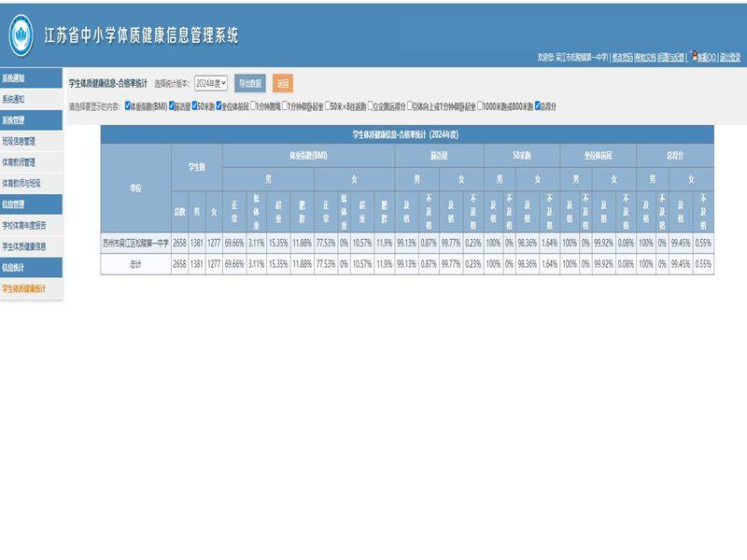747x560 pixels.
Task: Open the 2024年度 version dropdown
Action: pos(211,83)
